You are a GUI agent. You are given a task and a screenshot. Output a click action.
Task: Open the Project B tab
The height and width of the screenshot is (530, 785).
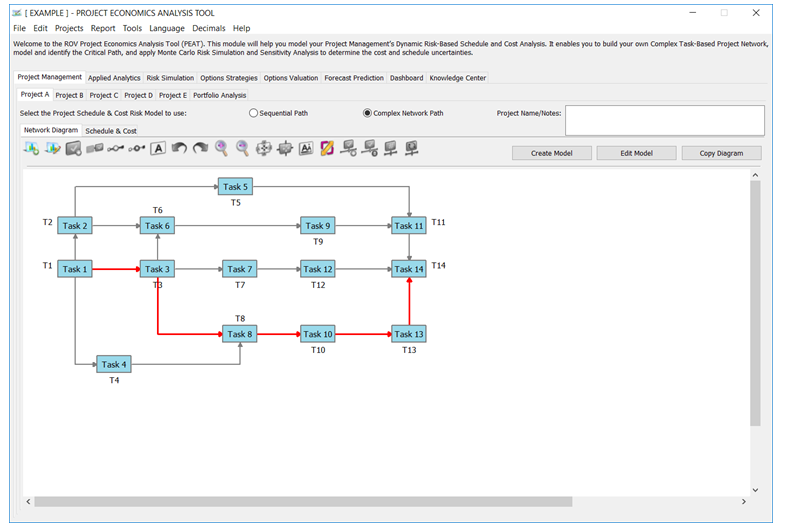click(69, 95)
